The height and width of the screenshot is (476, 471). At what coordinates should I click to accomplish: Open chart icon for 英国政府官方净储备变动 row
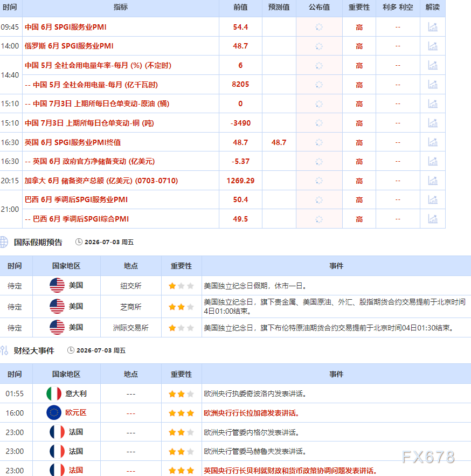[433, 161]
